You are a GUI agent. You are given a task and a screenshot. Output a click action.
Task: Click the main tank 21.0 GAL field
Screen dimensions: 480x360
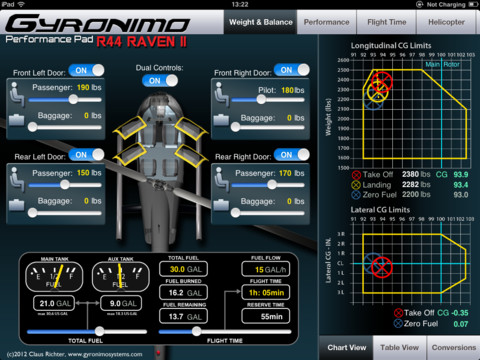[54, 303]
